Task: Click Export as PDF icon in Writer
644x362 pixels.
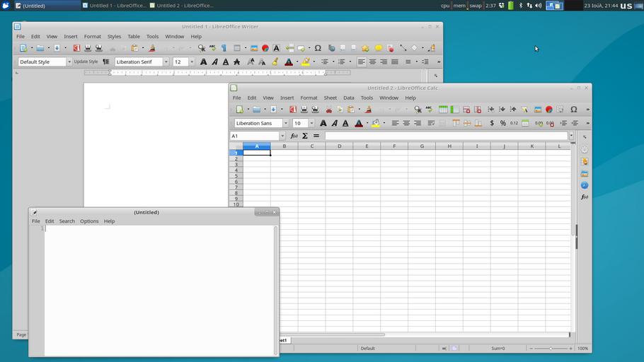Action: 76,48
